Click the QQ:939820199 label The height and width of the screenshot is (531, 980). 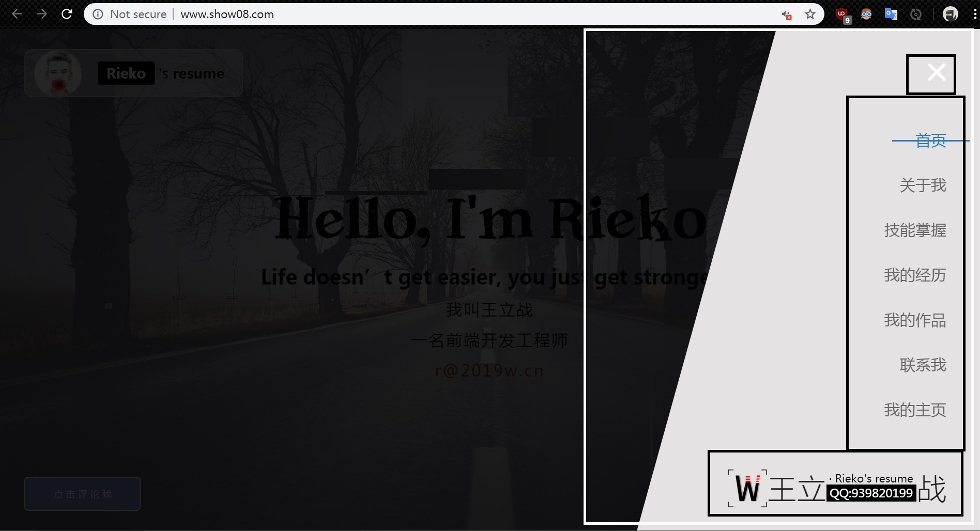871,493
